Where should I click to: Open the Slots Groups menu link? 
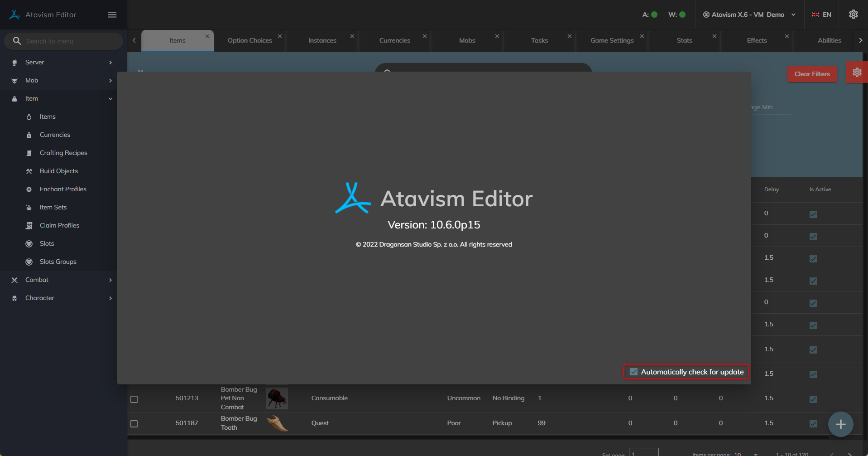pyautogui.click(x=58, y=262)
